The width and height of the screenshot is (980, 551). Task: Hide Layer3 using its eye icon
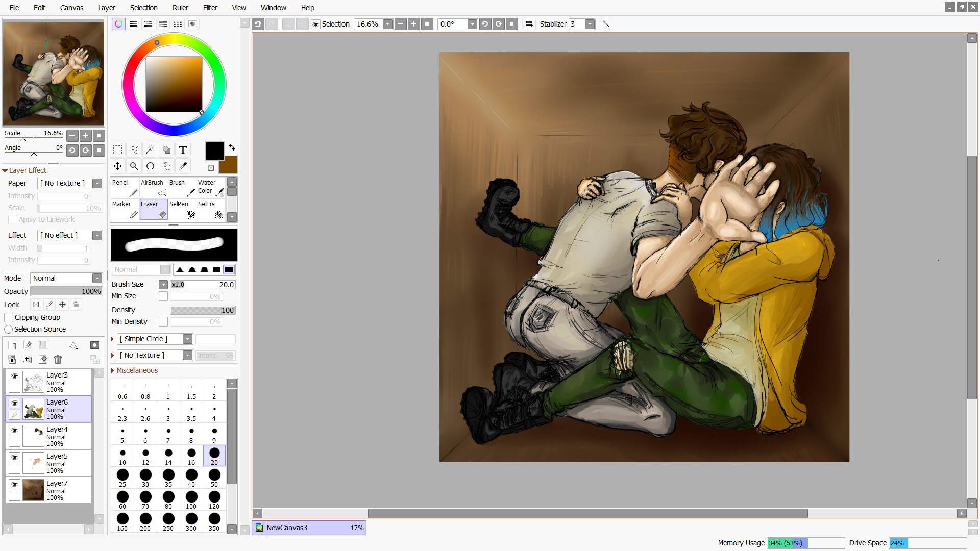point(14,376)
